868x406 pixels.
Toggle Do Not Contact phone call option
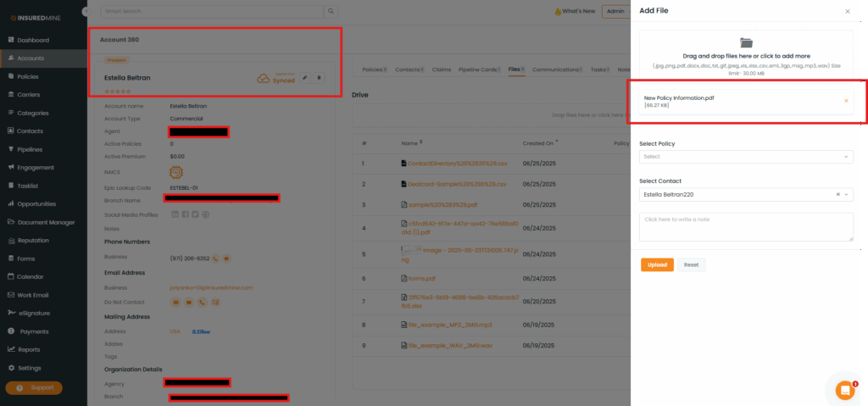[x=202, y=303]
